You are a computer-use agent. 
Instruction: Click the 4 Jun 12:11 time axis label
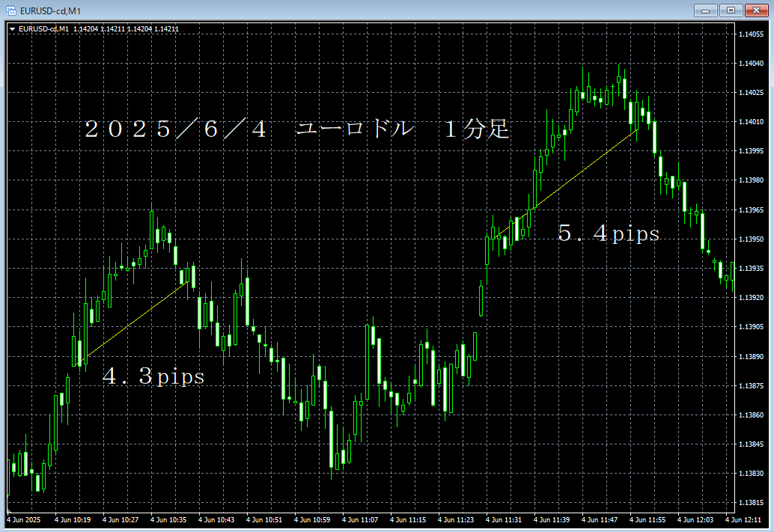click(743, 520)
